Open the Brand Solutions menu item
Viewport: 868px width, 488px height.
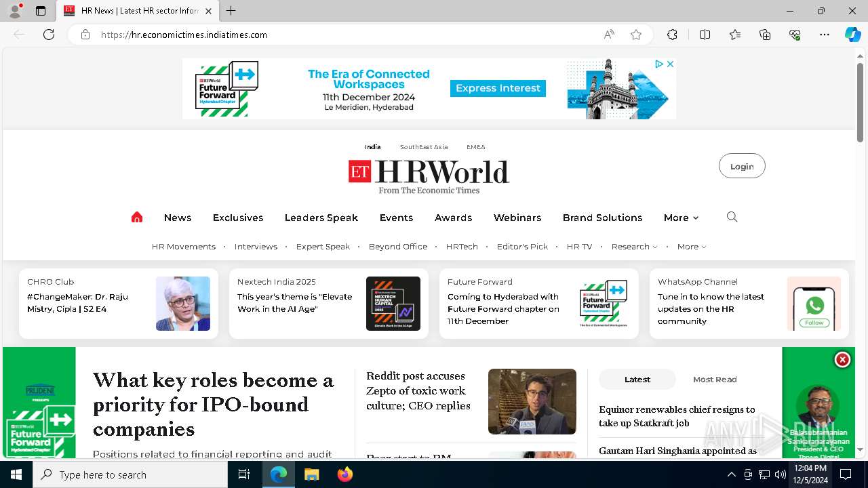click(602, 218)
